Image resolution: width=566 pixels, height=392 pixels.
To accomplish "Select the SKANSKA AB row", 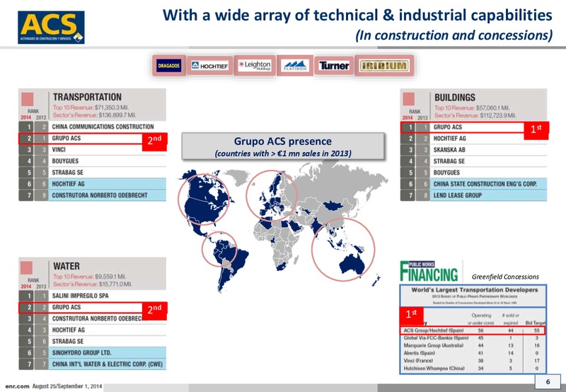I will click(x=473, y=150).
